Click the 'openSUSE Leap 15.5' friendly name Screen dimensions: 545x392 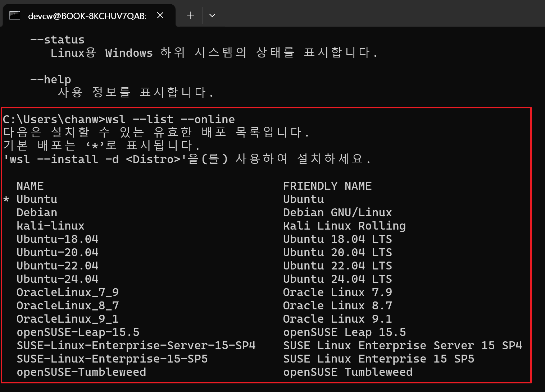344,332
